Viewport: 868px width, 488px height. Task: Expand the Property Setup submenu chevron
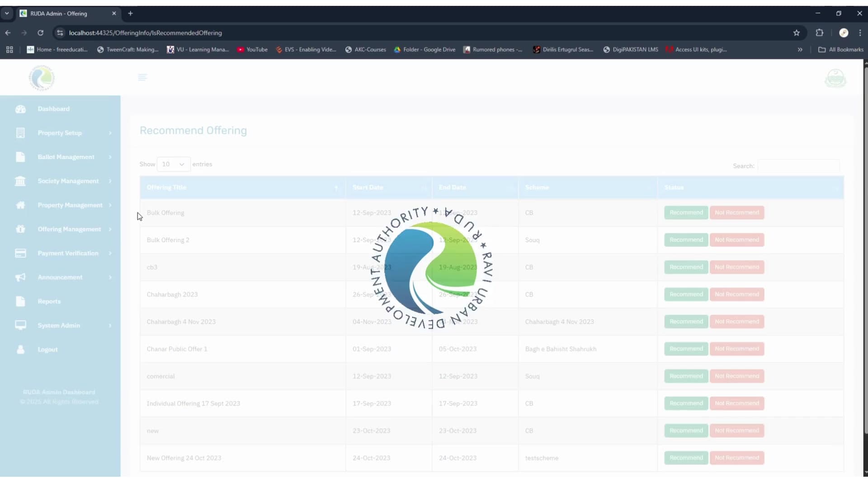(x=110, y=133)
